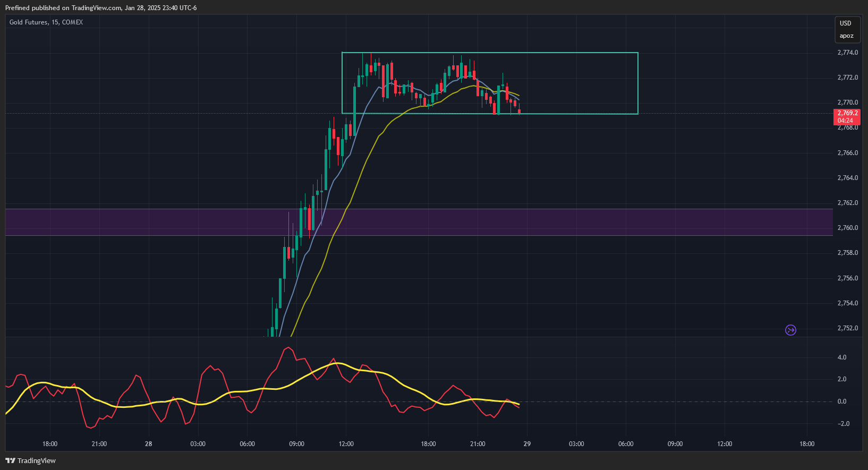This screenshot has width=868, height=470.
Task: Click the 06:00 time label before 09:00
Action: (x=247, y=444)
